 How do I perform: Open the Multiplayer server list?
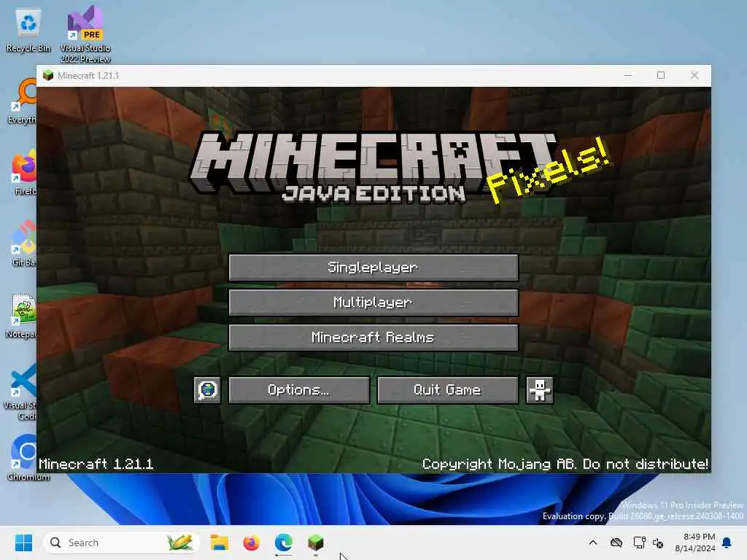tap(373, 303)
